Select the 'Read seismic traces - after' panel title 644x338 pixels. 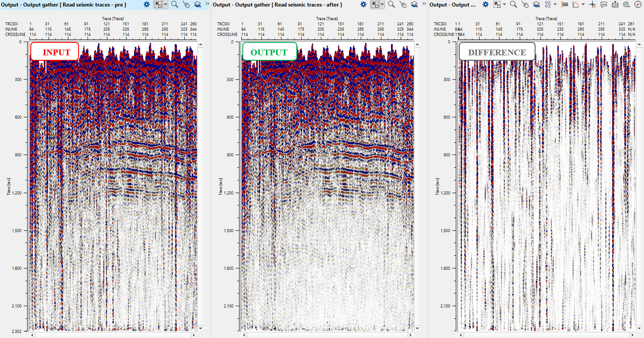277,4
